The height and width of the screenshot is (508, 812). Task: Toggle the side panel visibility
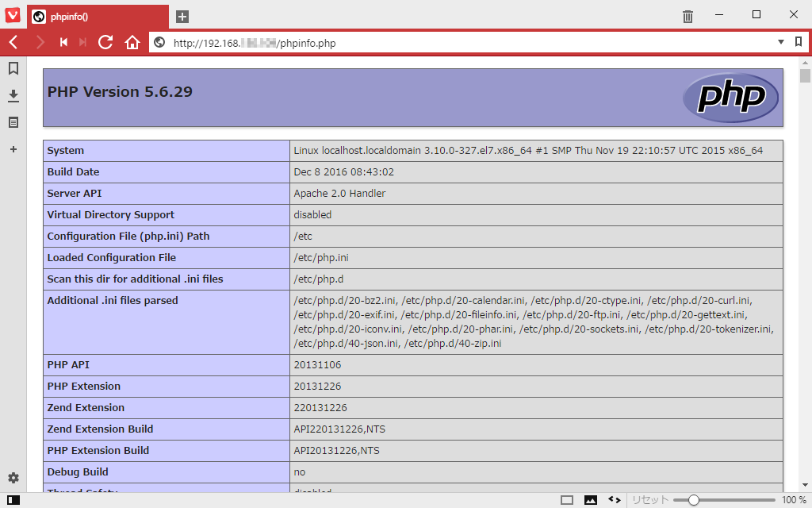(x=13, y=500)
